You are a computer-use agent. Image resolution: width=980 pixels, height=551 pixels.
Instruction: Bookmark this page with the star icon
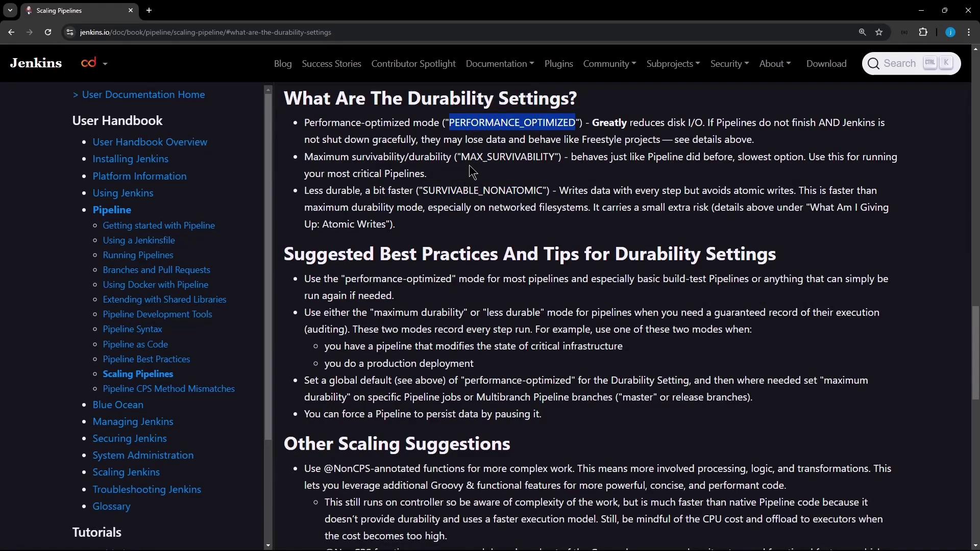click(x=879, y=32)
